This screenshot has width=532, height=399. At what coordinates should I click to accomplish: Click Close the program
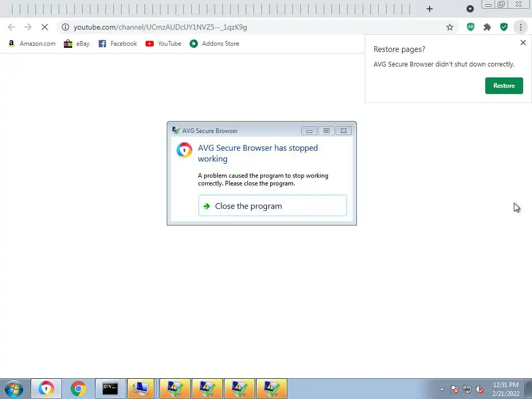click(272, 206)
